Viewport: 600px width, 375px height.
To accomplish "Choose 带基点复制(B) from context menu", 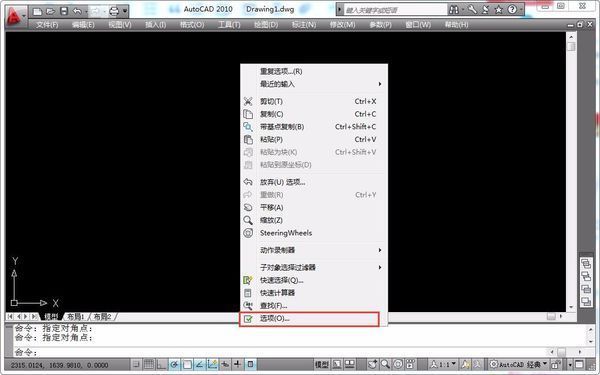I will (314, 127).
